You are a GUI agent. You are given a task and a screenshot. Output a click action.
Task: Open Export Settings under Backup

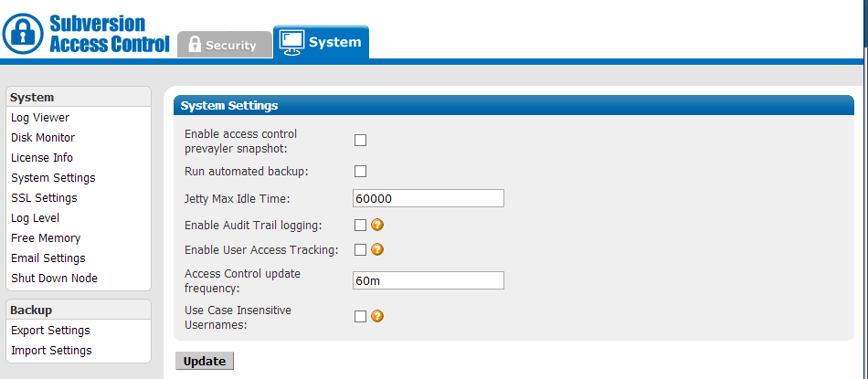tap(50, 331)
